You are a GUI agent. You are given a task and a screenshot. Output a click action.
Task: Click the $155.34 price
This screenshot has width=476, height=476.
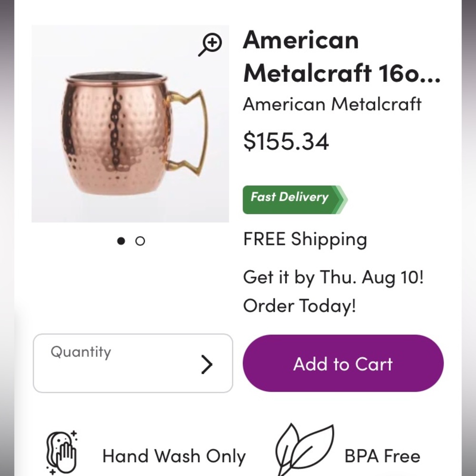[x=286, y=141]
